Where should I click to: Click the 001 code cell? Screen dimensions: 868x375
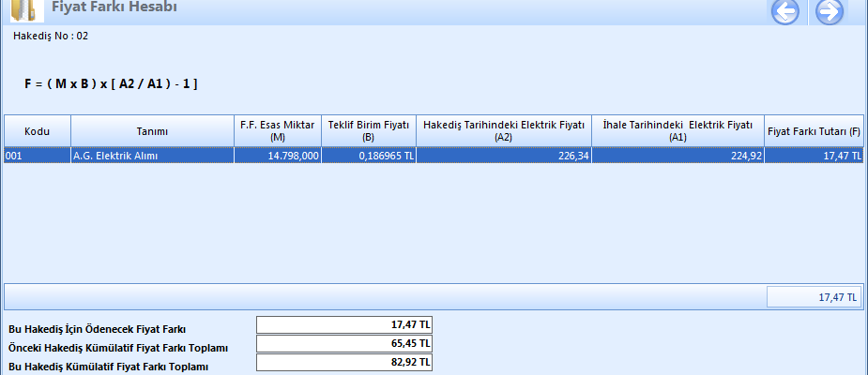click(x=38, y=156)
